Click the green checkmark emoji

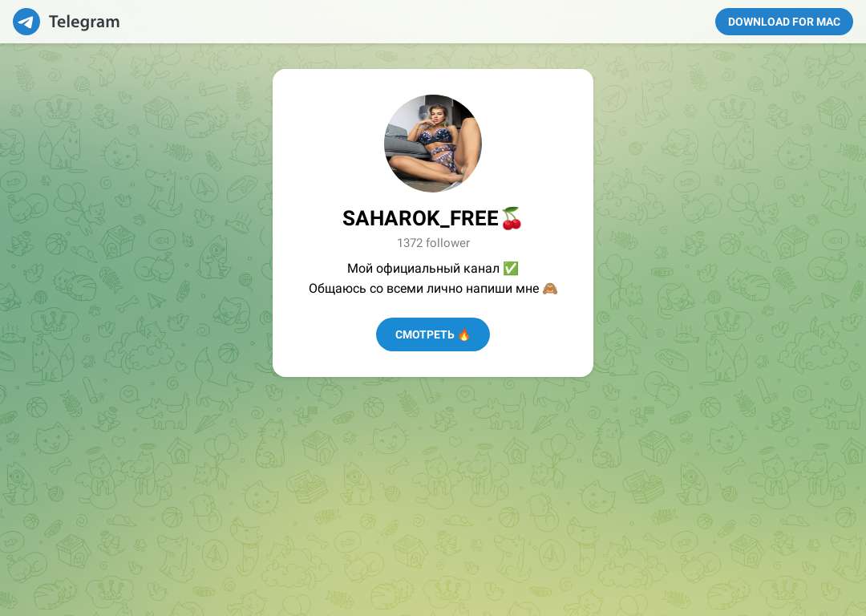[x=511, y=269]
